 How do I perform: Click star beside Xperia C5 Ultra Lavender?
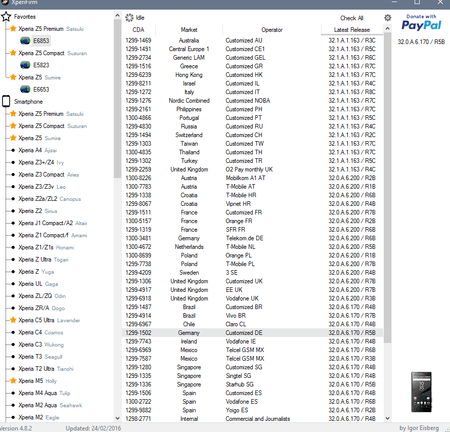(13, 320)
